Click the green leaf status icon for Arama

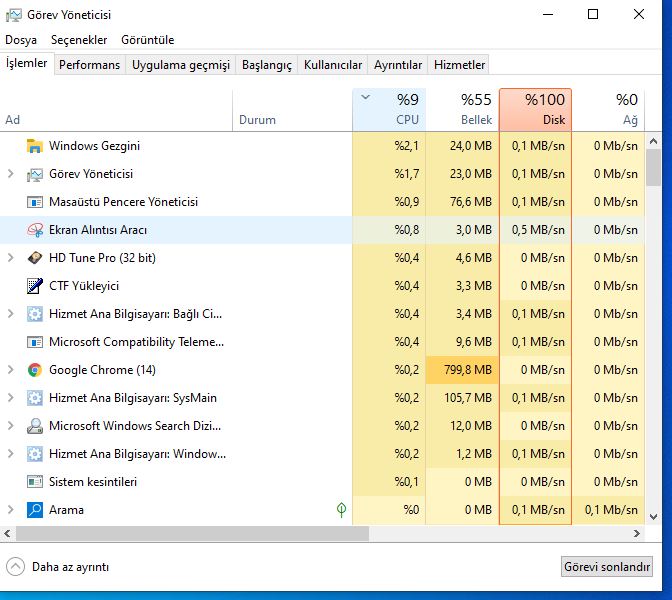[x=341, y=510]
